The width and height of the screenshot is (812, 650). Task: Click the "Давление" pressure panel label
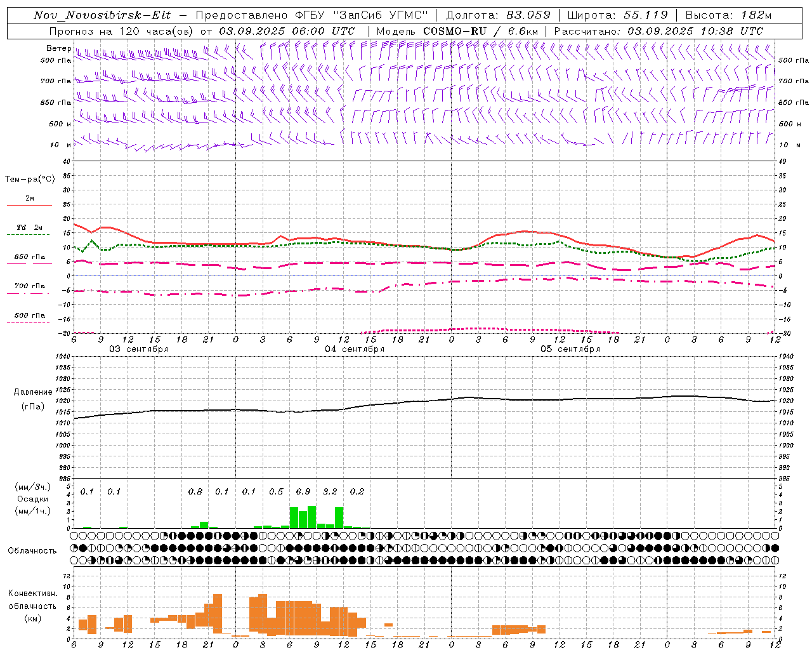pos(33,392)
